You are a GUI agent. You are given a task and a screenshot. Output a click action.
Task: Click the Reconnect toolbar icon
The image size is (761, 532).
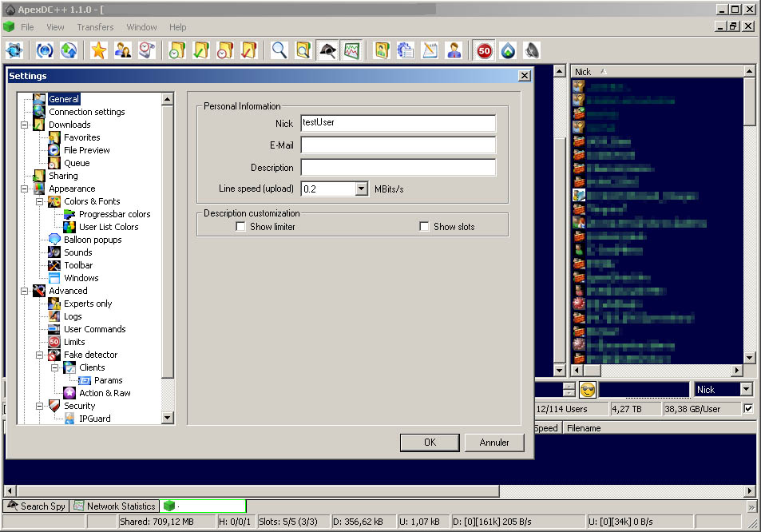(x=45, y=50)
